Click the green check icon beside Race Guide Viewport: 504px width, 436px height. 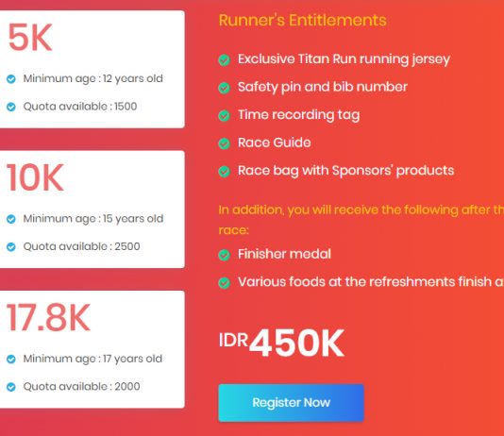pos(224,143)
